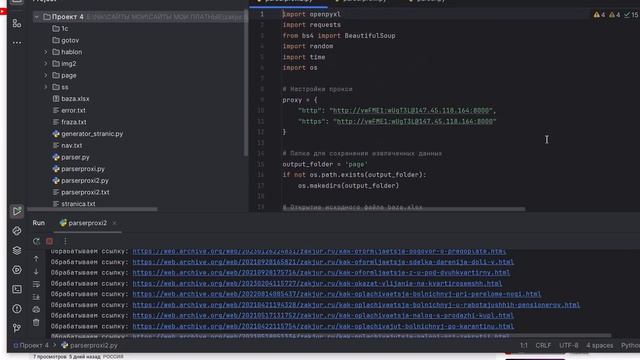The image size is (640, 360).
Task: Click the project tree vertical scrollbar
Action: [246, 84]
